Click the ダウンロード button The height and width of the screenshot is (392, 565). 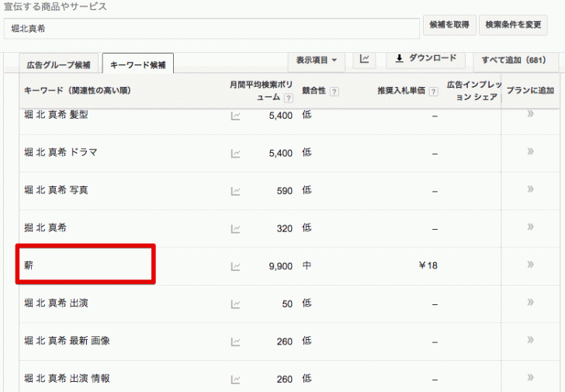pos(425,59)
